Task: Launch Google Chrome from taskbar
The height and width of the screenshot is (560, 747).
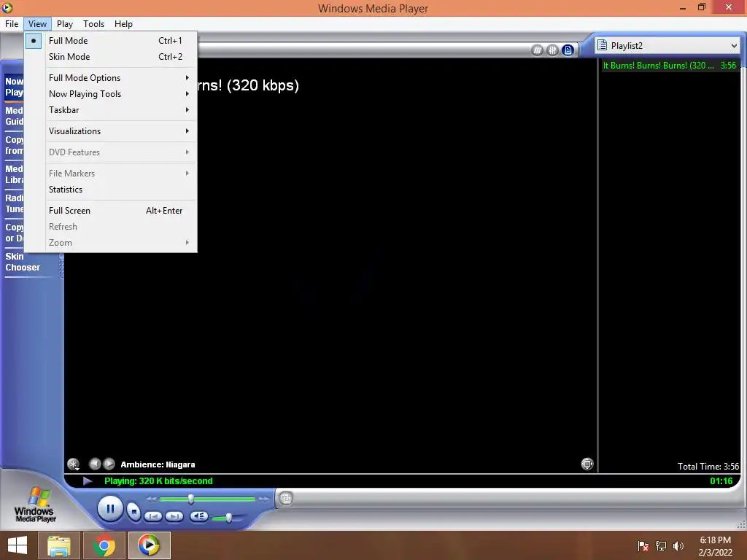Action: click(104, 545)
